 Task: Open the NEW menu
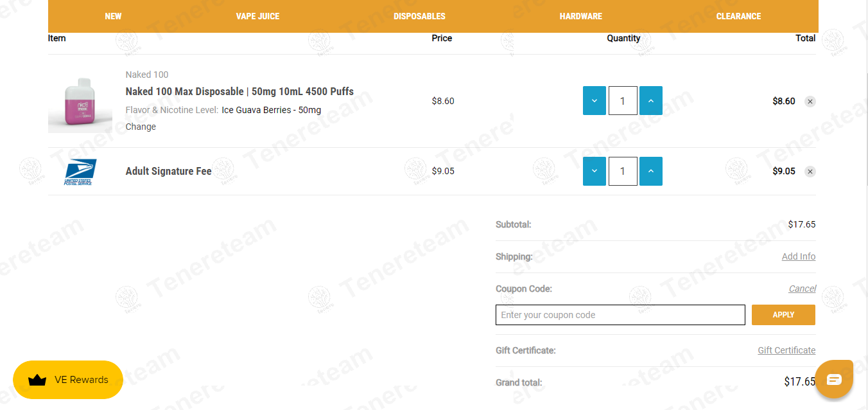(113, 16)
